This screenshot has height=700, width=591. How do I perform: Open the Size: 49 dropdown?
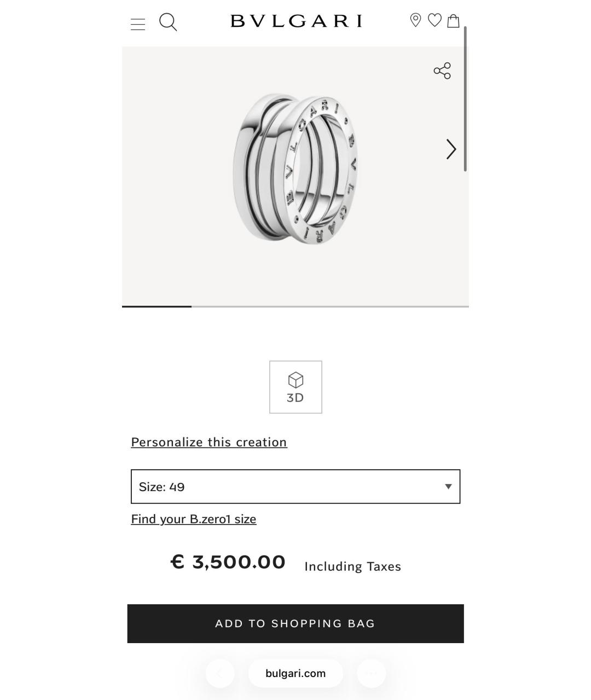[x=296, y=486]
